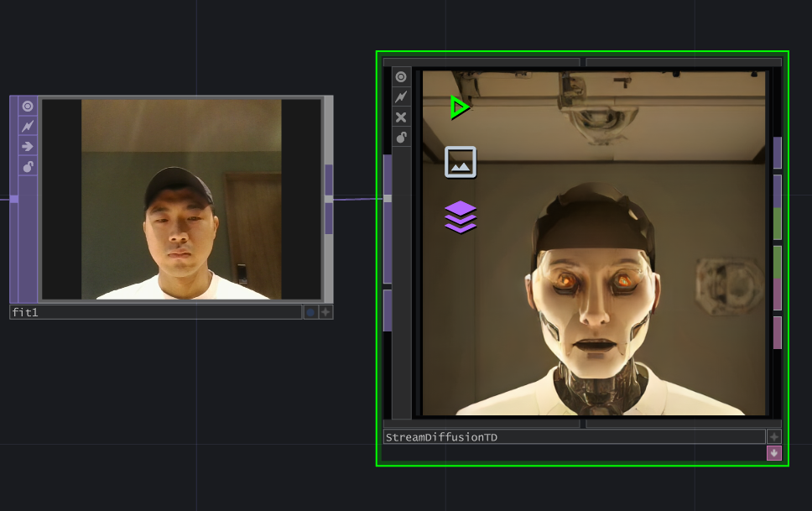Click the fit1 webcam viewer thumbnail
The height and width of the screenshot is (511, 812).
coord(181,200)
